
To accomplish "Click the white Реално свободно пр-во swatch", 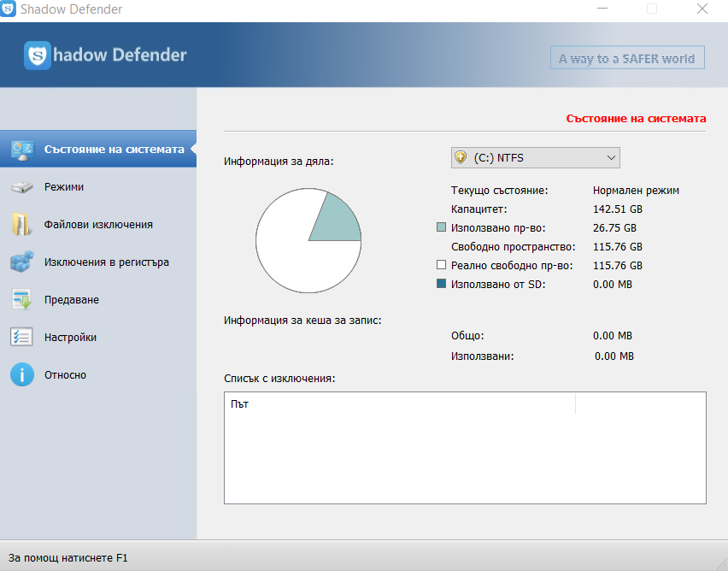I will (x=441, y=265).
